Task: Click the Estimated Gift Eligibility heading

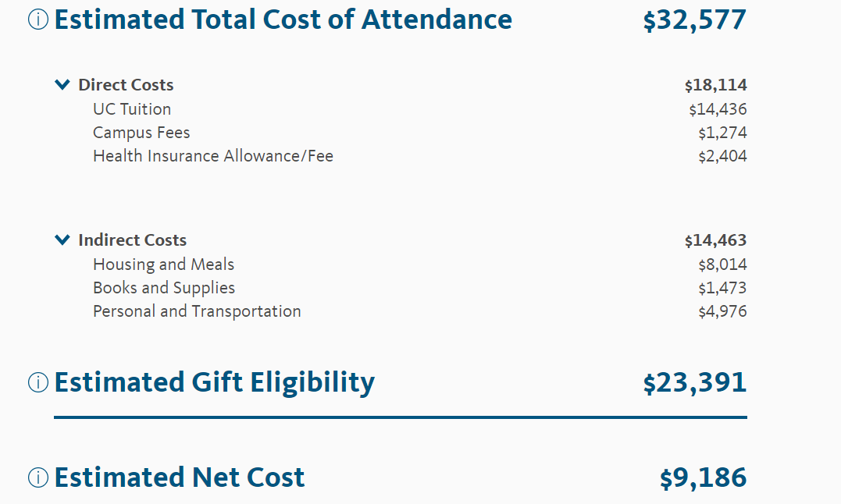Action: (x=215, y=382)
